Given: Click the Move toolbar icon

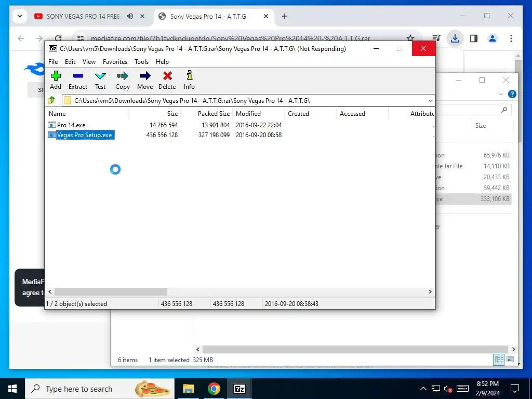Looking at the screenshot, I should point(145,80).
